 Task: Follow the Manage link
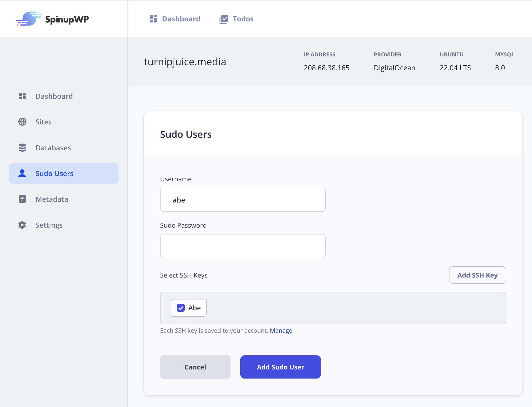281,330
